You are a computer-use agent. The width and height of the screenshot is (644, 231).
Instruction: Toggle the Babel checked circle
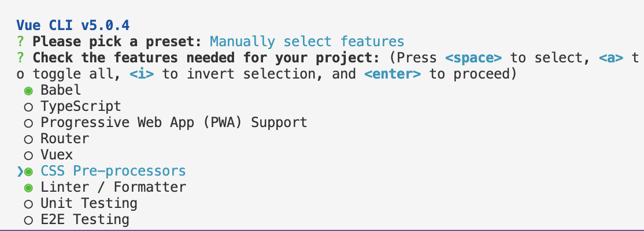click(x=28, y=91)
